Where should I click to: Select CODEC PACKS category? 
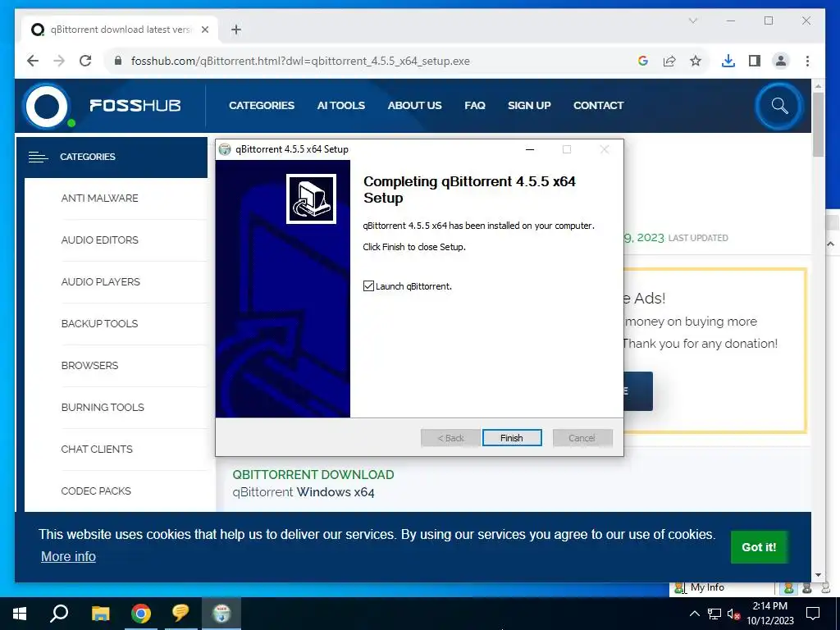click(96, 491)
